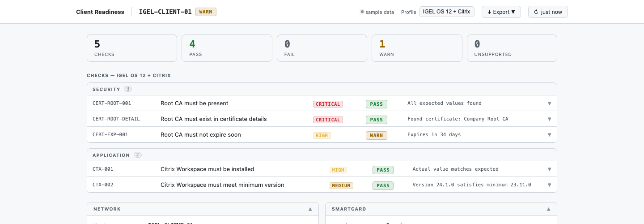Screen dimensions: 644x224
Task: Click the PASS status on CERT-ROOT-001
Action: coord(377,104)
